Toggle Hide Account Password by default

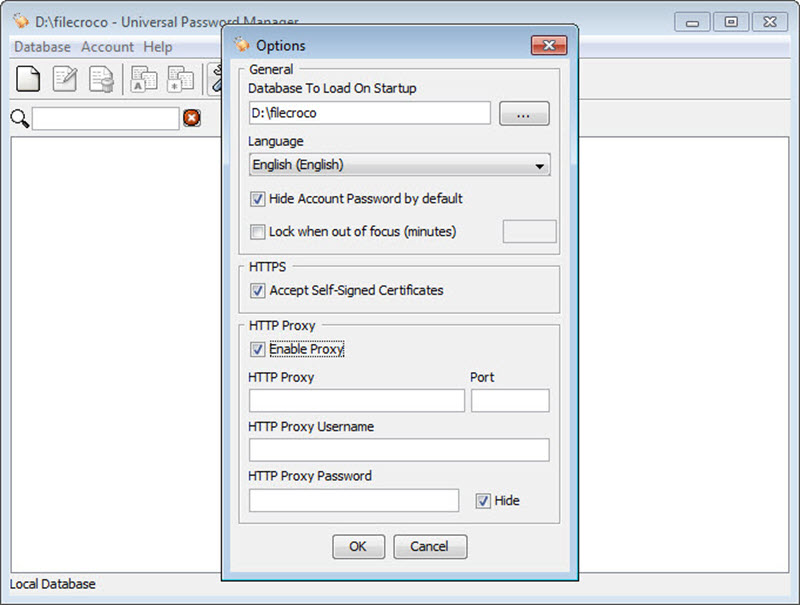[258, 198]
